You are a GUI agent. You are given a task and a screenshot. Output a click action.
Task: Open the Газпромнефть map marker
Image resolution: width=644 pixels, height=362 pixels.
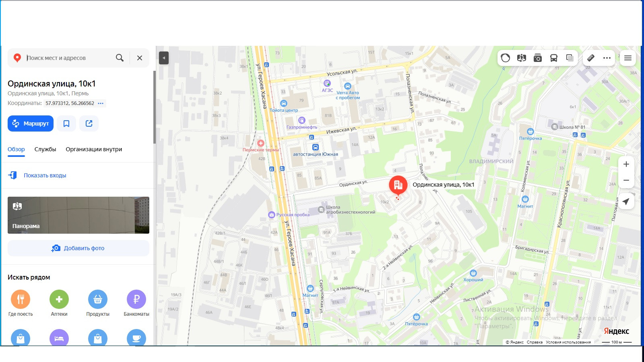pyautogui.click(x=301, y=120)
